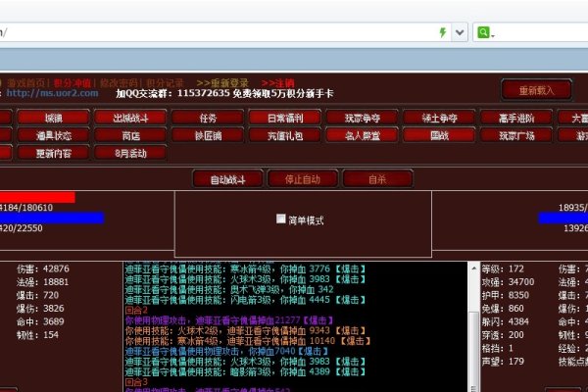Click the enemy's blue mana bar
588x392 pixels.
(x=563, y=218)
